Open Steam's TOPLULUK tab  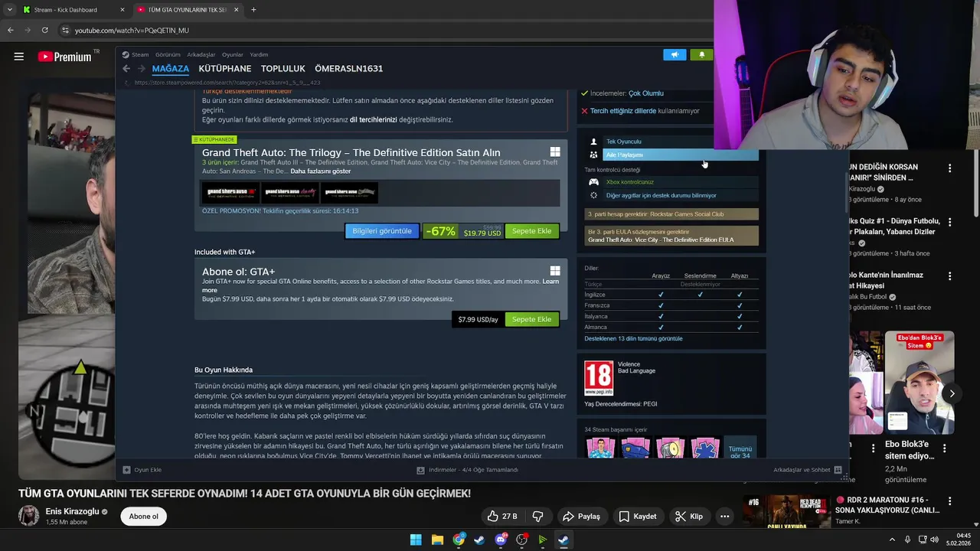click(283, 69)
